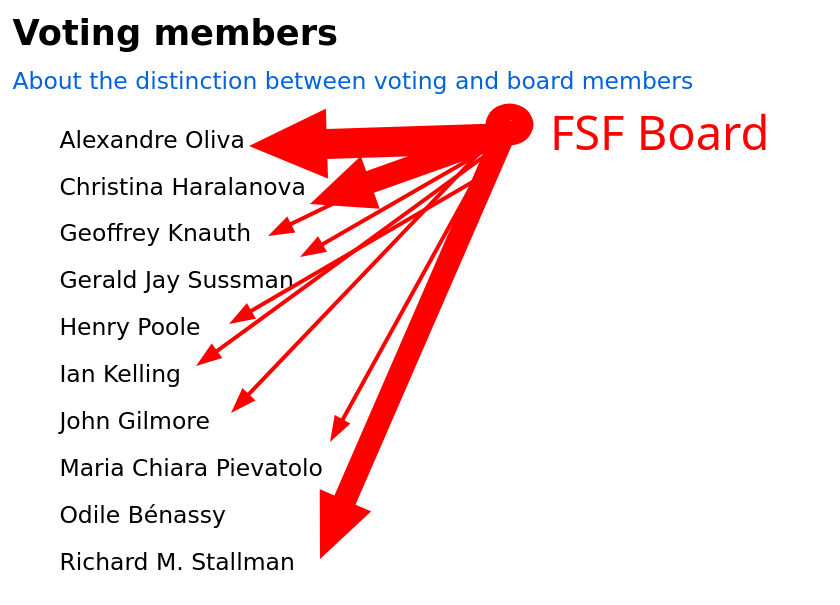Click the Voting members heading
The height and width of the screenshot is (605, 840).
tap(175, 33)
